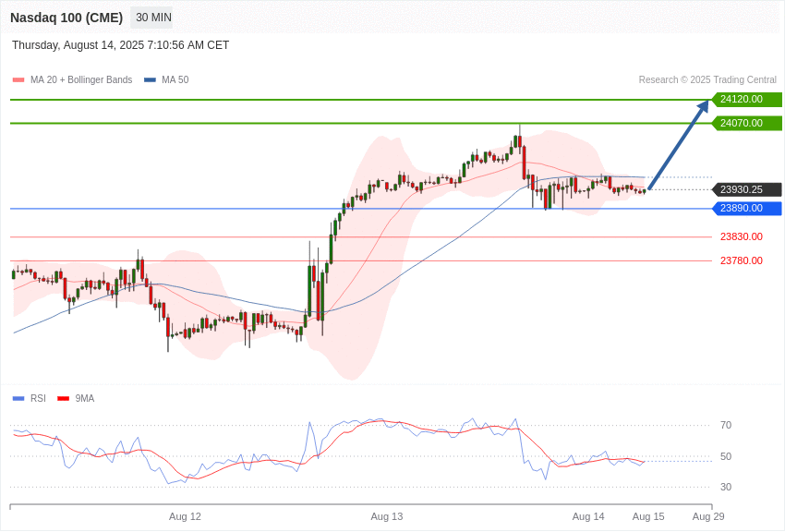This screenshot has height=532, width=785.
Task: Click the Research © 2025 Trading Central credit
Action: tap(707, 80)
